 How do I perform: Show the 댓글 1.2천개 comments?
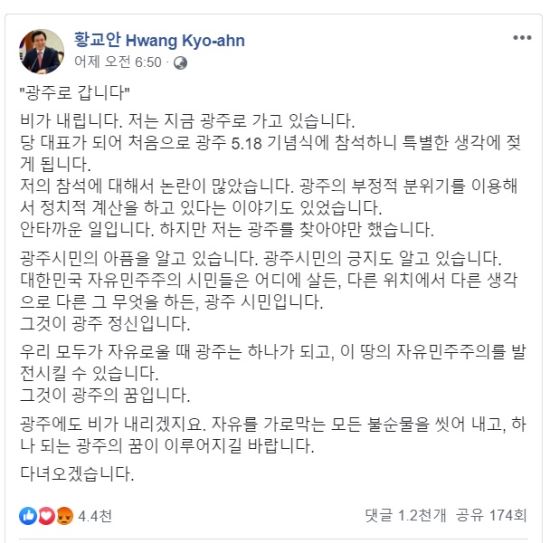coord(405,515)
